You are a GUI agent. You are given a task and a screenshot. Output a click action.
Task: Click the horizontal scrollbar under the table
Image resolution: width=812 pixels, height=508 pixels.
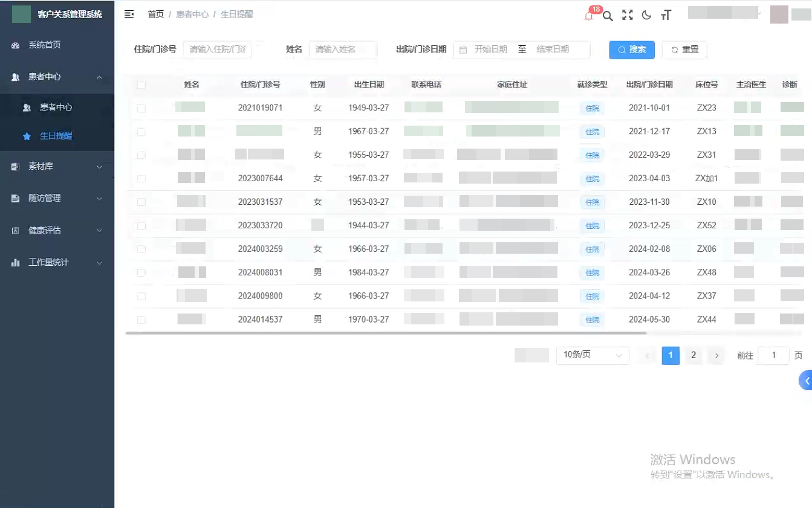[386, 333]
